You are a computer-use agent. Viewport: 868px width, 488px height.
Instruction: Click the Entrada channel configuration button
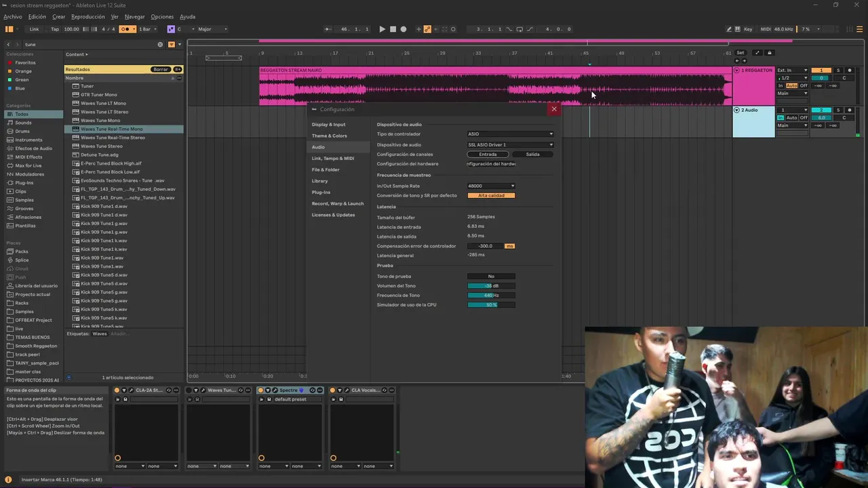click(488, 155)
